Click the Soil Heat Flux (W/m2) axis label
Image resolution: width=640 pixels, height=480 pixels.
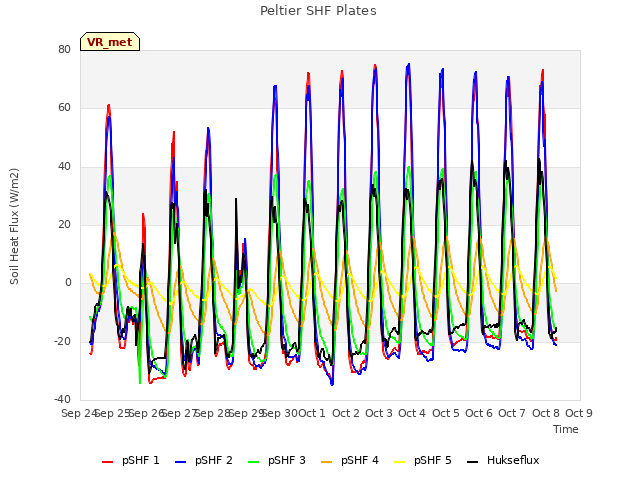pos(14,226)
